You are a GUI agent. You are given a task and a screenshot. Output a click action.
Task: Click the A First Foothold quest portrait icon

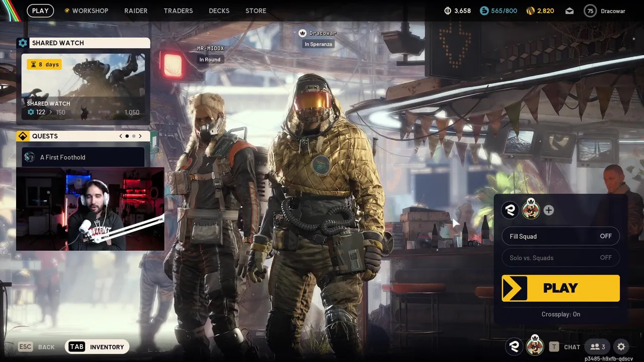[x=30, y=157]
